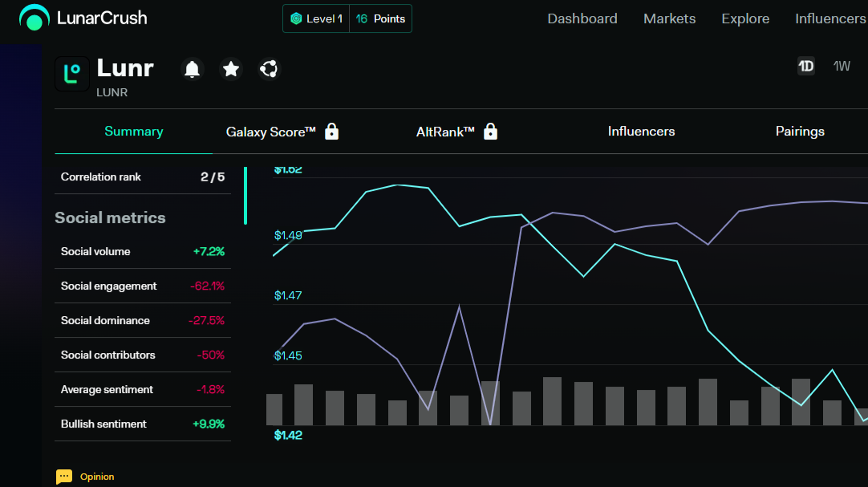This screenshot has width=868, height=487.
Task: Click the -62.1% engagement value
Action: [208, 286]
